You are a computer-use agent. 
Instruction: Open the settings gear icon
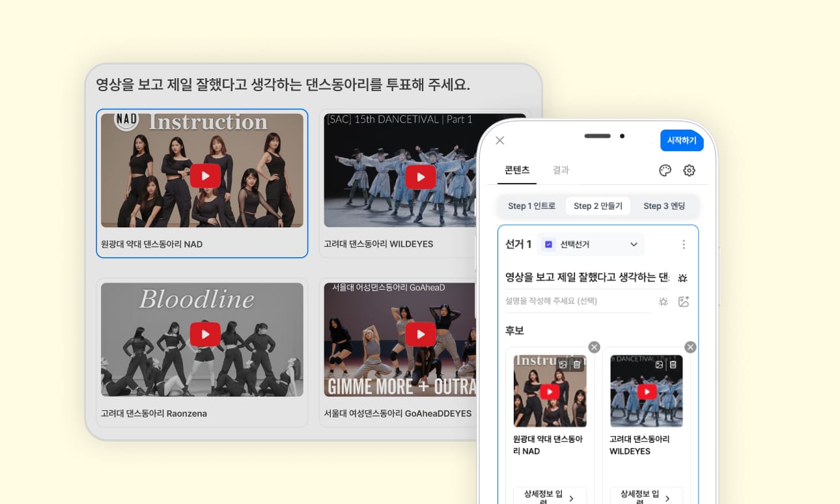689,171
